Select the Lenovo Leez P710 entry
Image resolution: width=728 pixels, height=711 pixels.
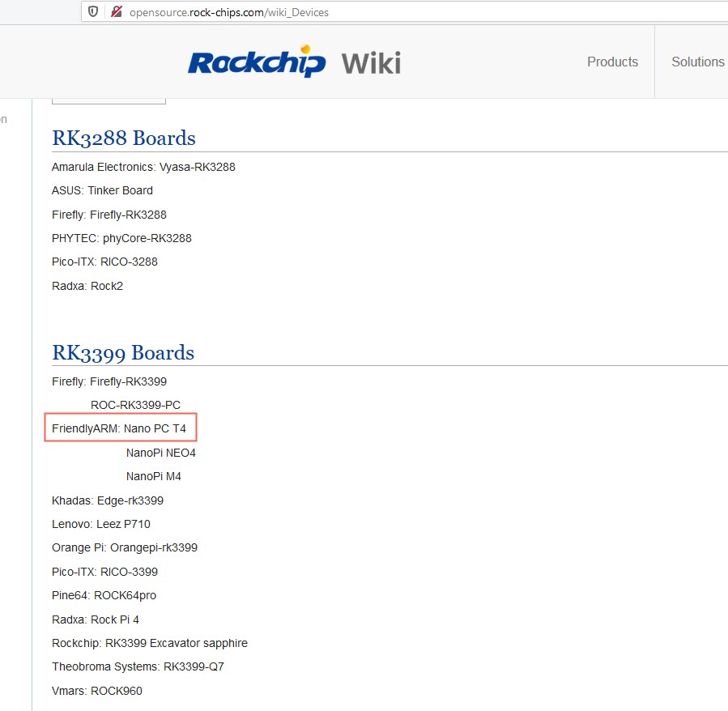[x=100, y=524]
